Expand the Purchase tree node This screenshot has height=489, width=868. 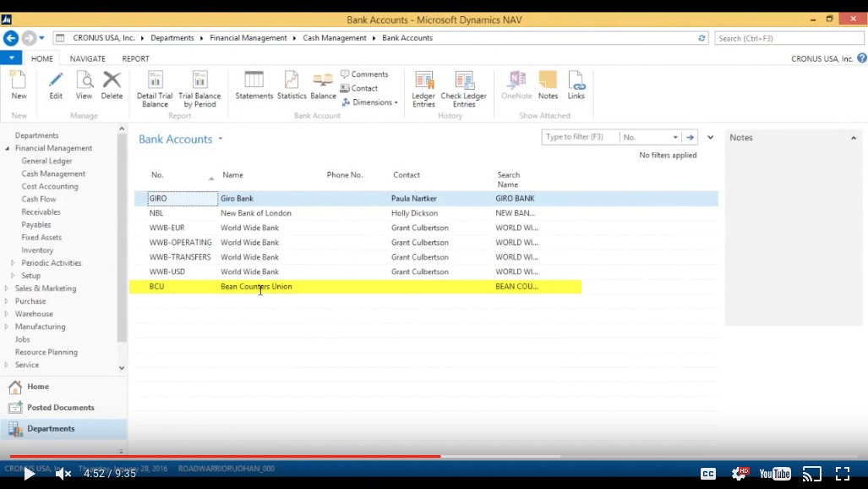click(6, 301)
